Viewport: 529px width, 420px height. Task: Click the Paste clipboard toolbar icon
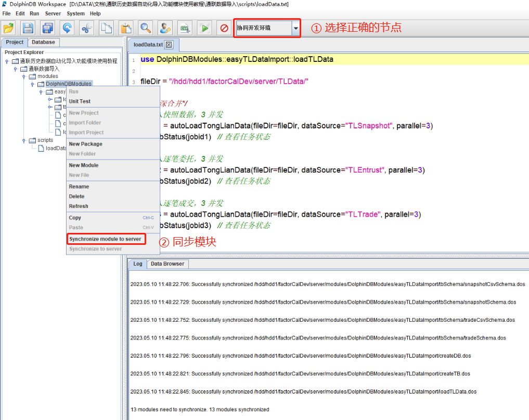point(126,28)
